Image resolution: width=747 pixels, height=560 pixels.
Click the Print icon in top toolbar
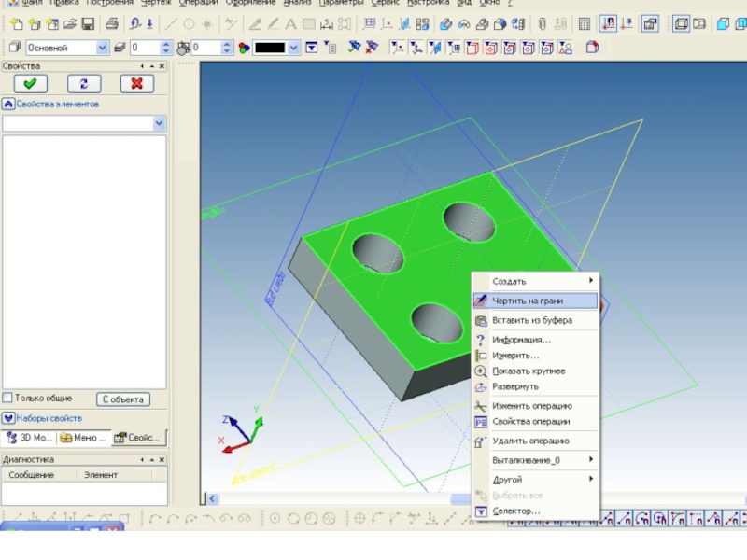click(x=112, y=24)
